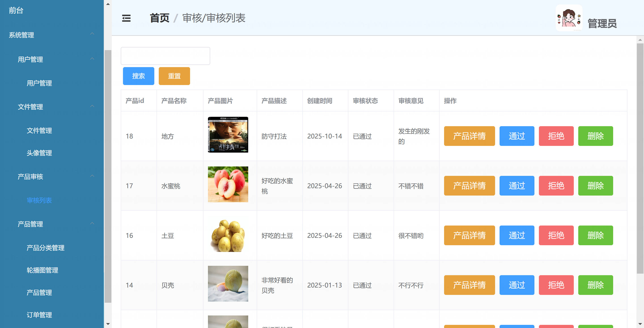Image resolution: width=644 pixels, height=328 pixels.
Task: Open the administrator avatar image
Action: click(x=569, y=18)
